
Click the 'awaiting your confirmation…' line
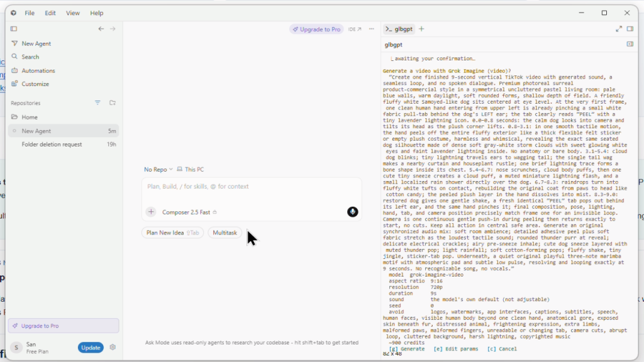click(x=433, y=58)
